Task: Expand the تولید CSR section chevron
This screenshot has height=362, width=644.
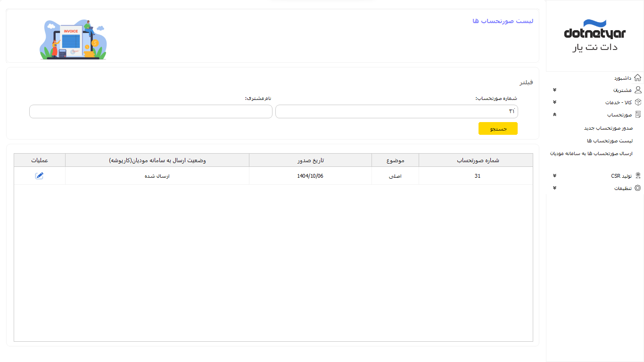Action: pyautogui.click(x=554, y=176)
